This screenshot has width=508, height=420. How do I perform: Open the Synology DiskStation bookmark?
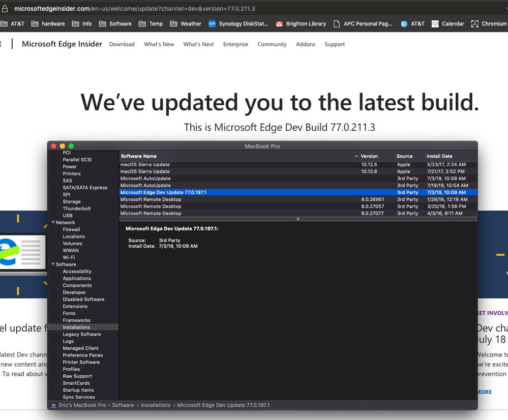[x=238, y=24]
